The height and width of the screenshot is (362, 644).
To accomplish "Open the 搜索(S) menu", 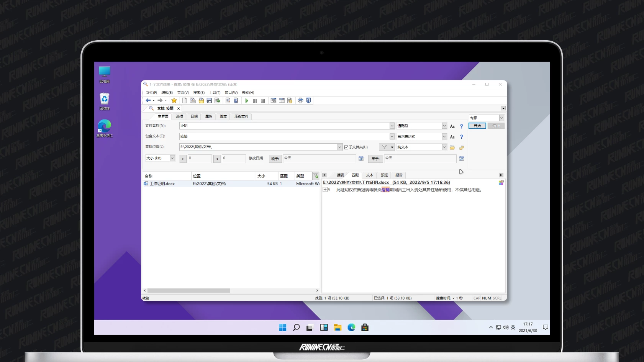I will [x=198, y=93].
